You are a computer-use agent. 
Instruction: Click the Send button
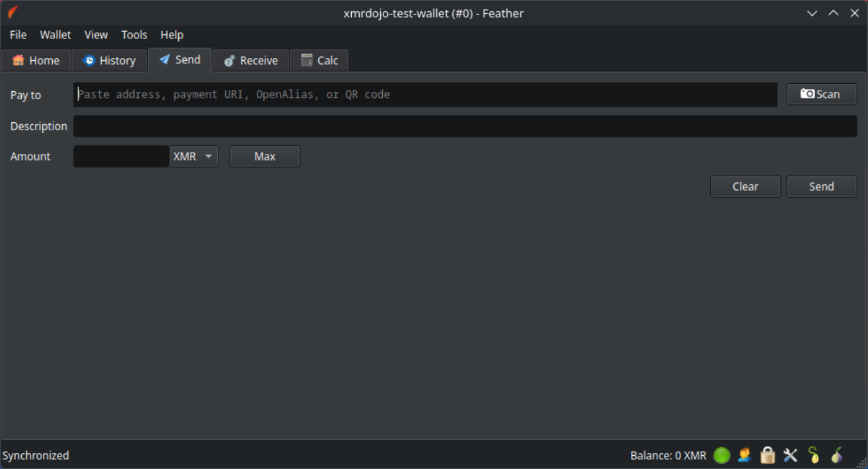tap(822, 186)
